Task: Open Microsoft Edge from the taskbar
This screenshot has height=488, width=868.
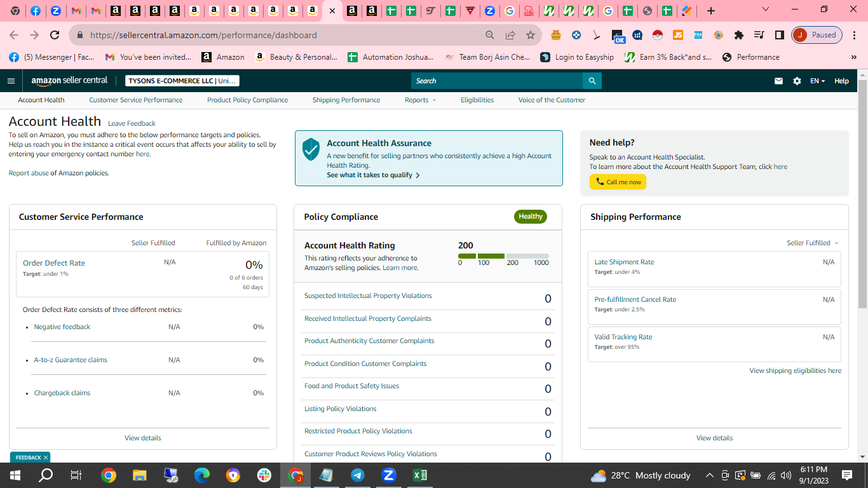Action: click(x=202, y=475)
